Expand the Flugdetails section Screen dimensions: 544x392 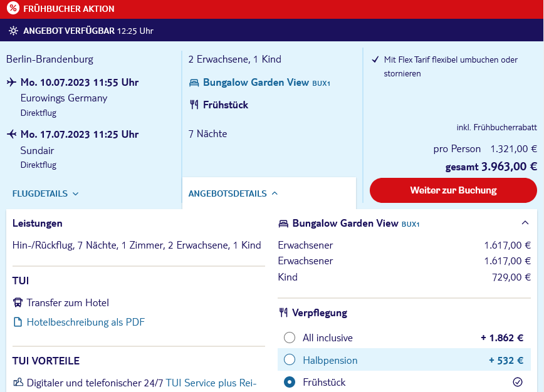46,193
